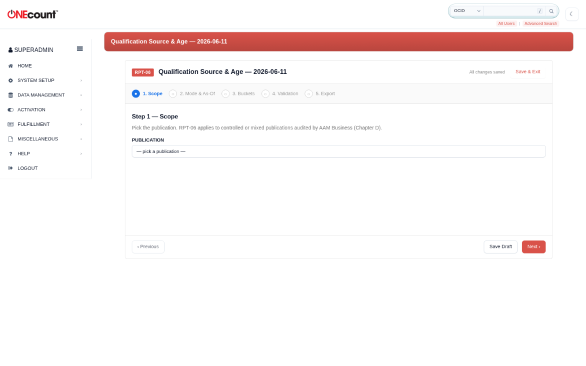Click the Activation toggle icon

click(10, 110)
